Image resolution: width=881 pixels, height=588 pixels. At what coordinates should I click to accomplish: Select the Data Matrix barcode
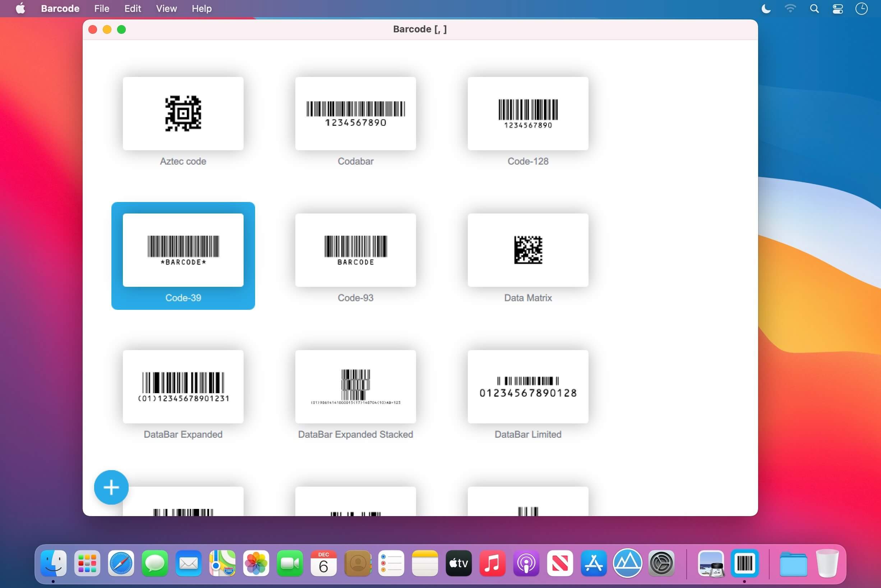(x=528, y=250)
